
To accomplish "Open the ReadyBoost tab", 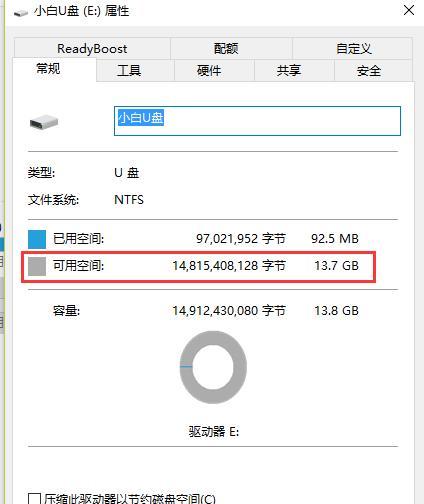I will tap(92, 49).
